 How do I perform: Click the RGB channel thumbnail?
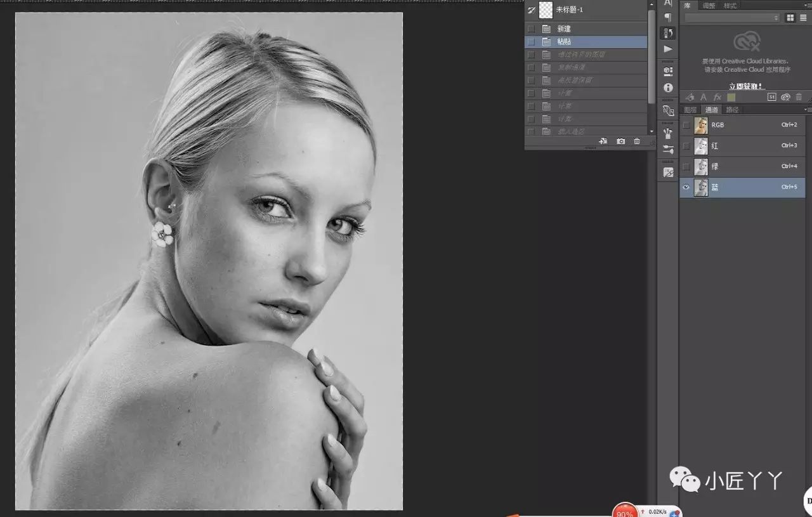[x=701, y=125]
